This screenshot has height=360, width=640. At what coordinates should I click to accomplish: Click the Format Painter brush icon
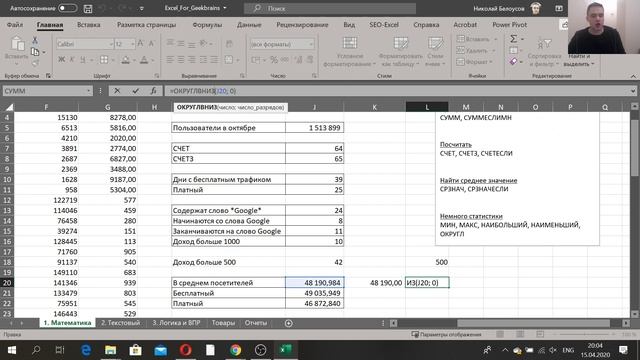click(35, 62)
